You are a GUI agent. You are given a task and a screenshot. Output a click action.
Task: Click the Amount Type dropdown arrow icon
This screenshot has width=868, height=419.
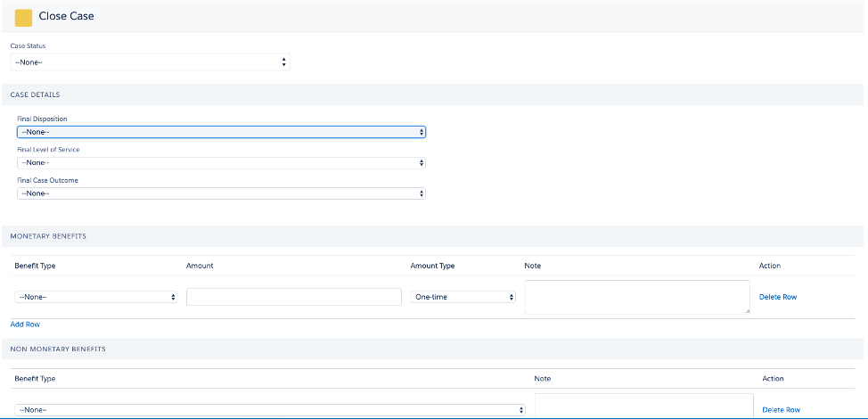coord(512,297)
